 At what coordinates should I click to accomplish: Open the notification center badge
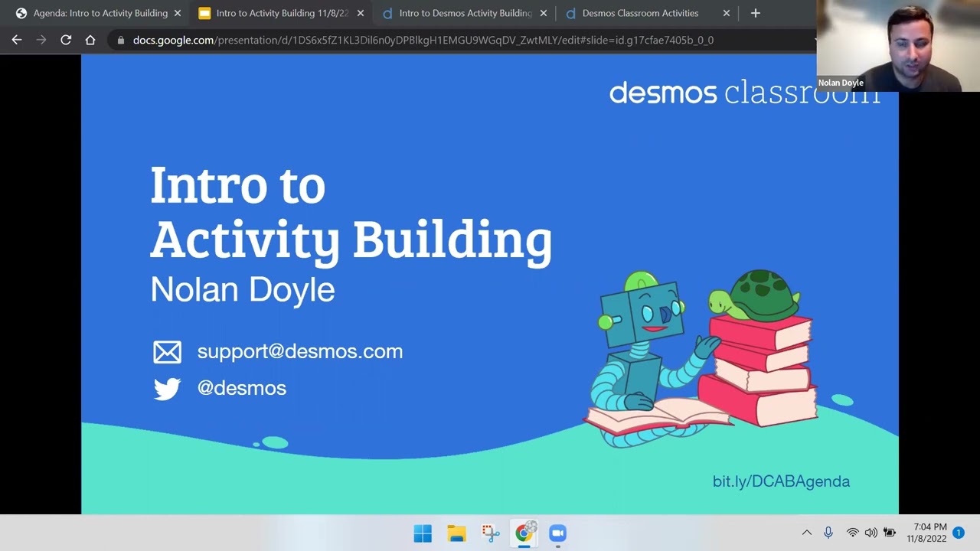pyautogui.click(x=959, y=533)
